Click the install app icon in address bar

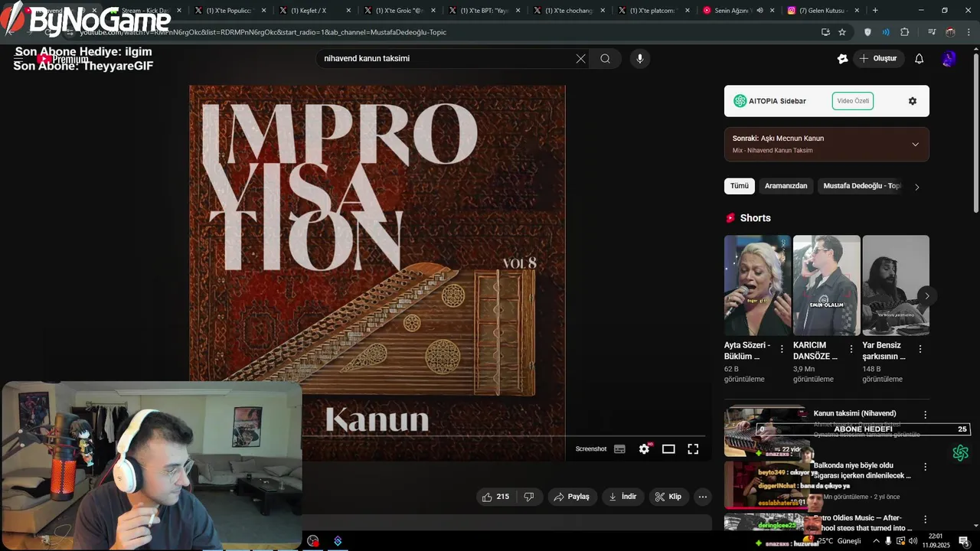[x=825, y=32]
